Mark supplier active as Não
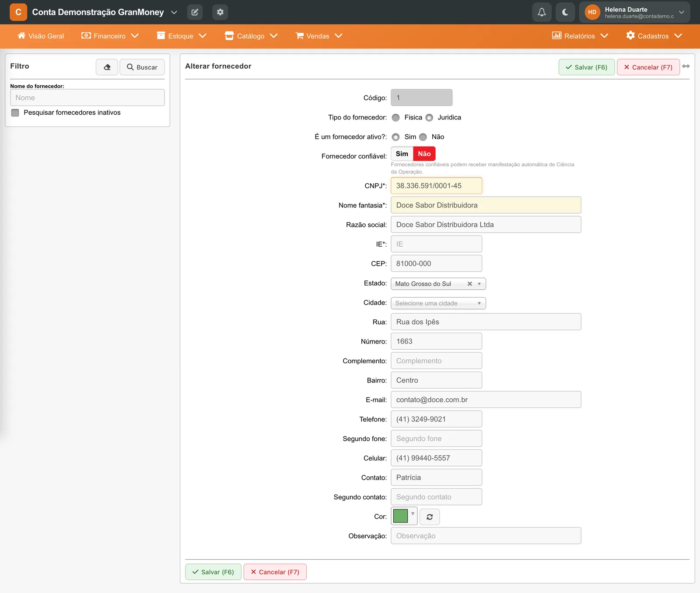The image size is (700, 593). 423,137
